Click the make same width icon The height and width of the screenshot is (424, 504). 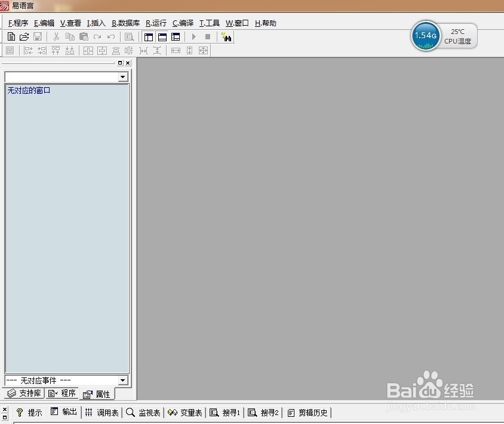(176, 51)
